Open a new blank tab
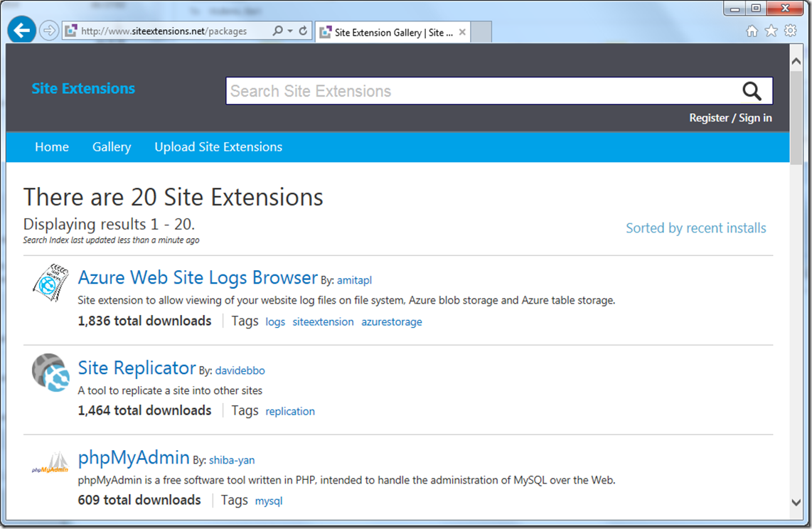The height and width of the screenshot is (529, 812). (481, 32)
